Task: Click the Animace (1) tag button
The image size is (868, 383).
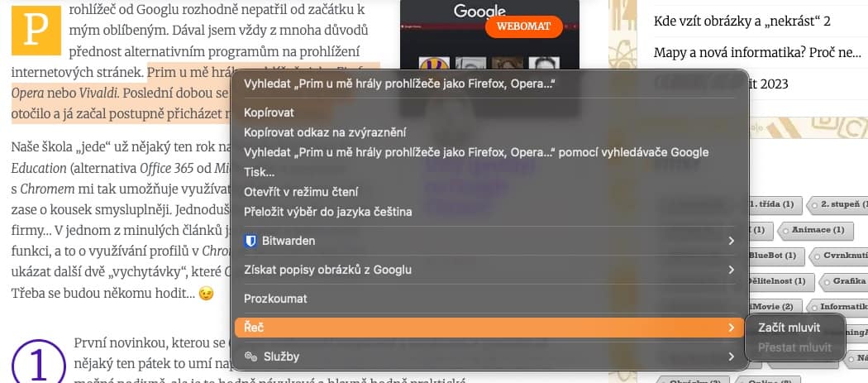Action: [813, 229]
